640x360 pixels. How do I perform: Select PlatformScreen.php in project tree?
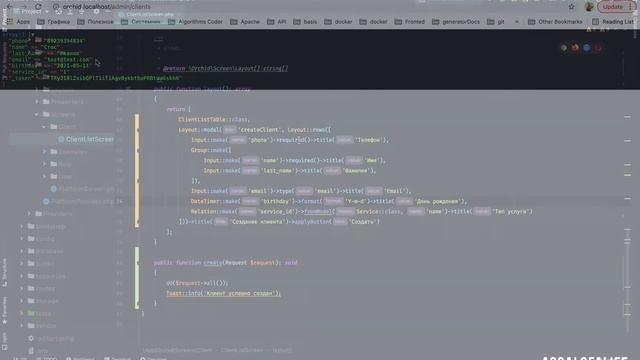tap(82, 189)
